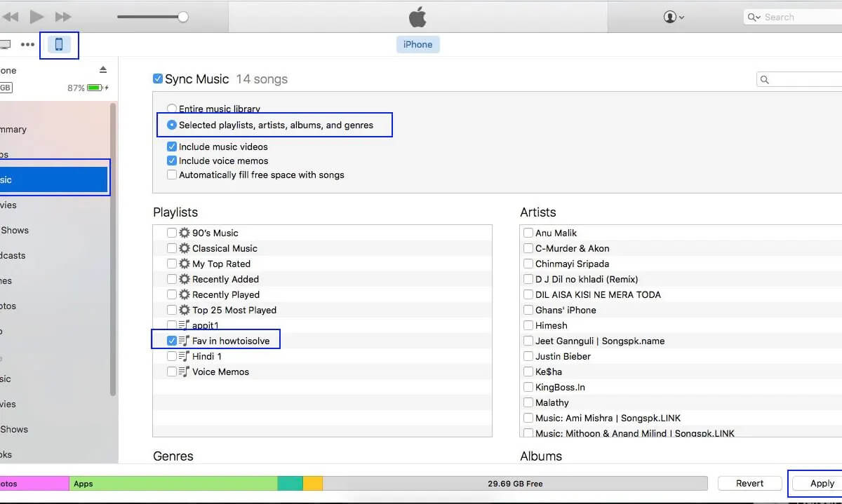Click Top 25 Most Played gear icon
Viewport: 842px width, 504px height.
pyautogui.click(x=185, y=310)
